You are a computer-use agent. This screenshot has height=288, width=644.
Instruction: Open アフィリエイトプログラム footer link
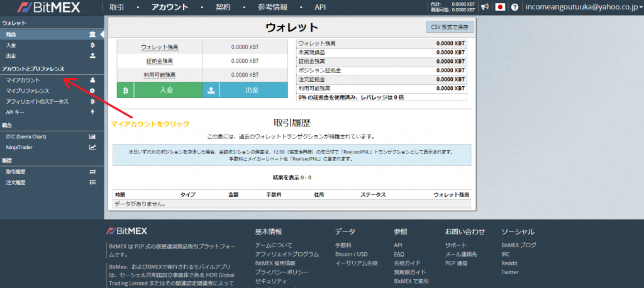click(x=287, y=254)
